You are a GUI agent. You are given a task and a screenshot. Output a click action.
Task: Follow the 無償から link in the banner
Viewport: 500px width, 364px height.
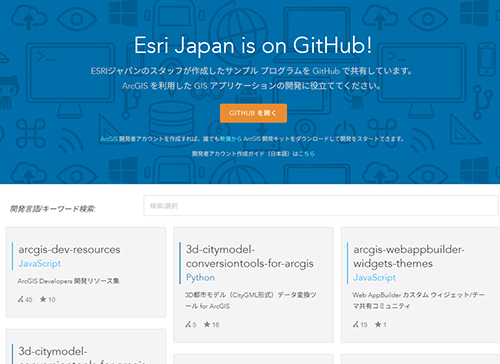click(x=230, y=139)
